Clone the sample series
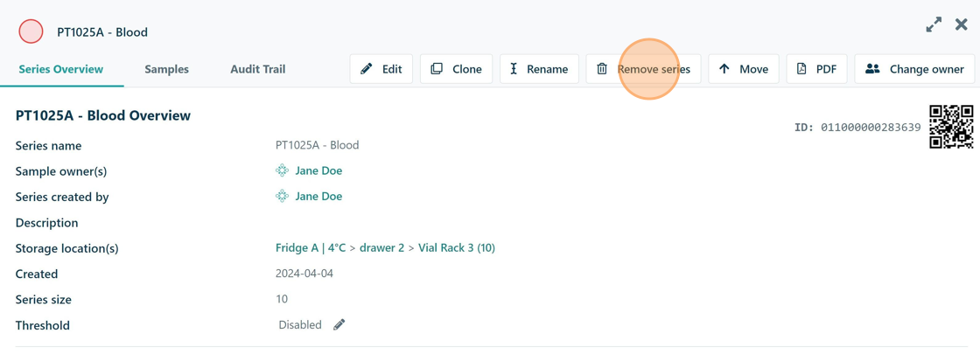 point(456,69)
